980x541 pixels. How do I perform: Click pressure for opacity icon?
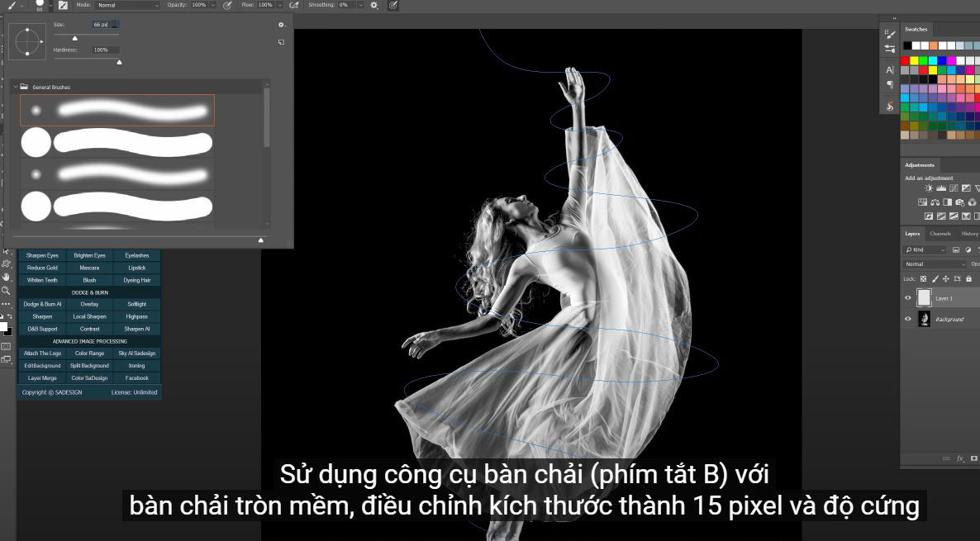[x=227, y=5]
